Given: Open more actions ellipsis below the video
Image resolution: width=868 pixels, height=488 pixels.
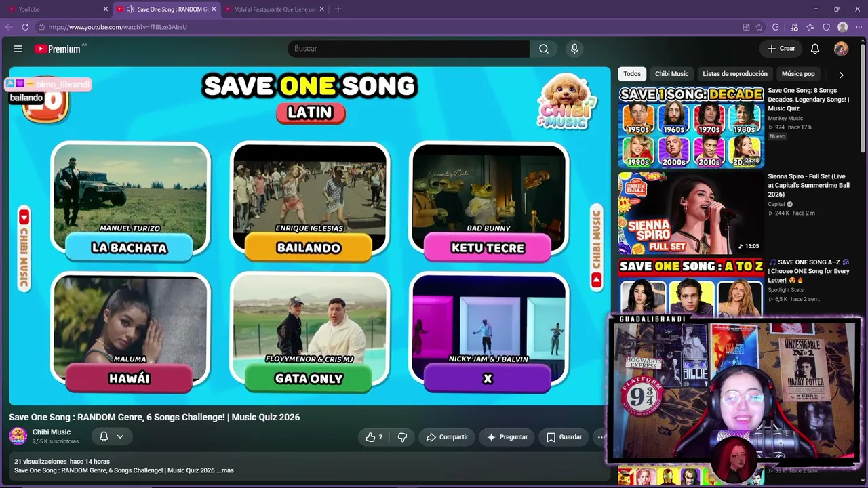Looking at the screenshot, I should click(600, 437).
